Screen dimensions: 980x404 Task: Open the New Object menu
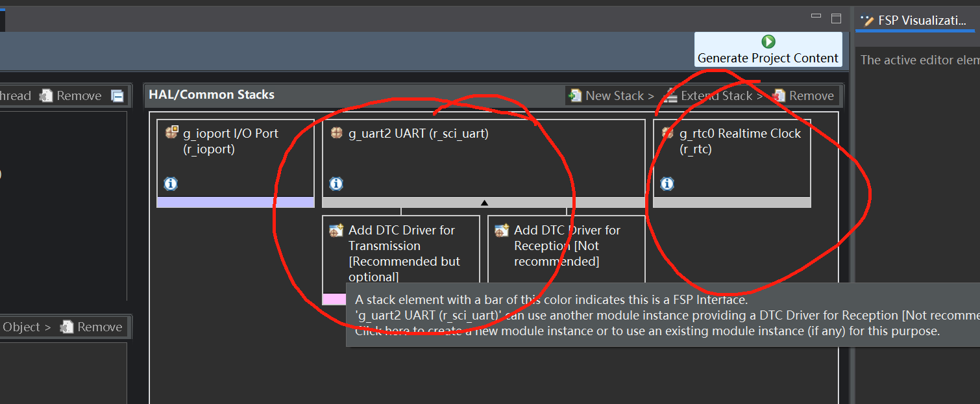(x=25, y=327)
